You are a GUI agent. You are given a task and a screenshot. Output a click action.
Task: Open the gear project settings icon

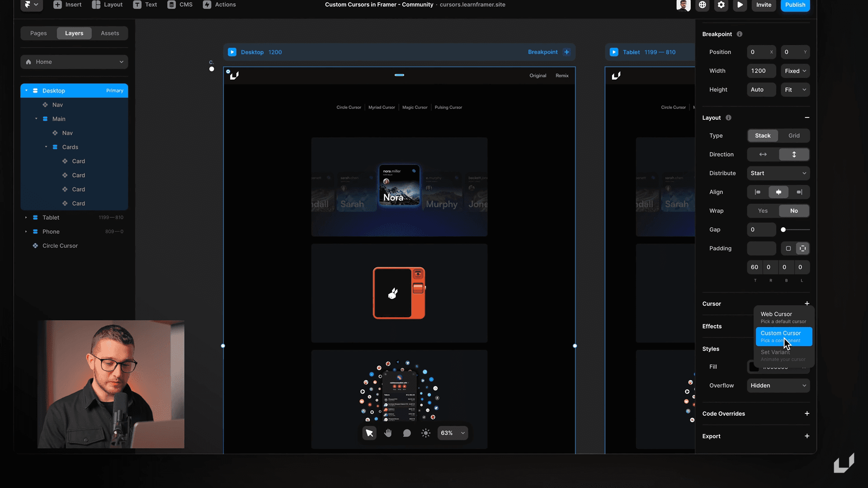pos(721,5)
